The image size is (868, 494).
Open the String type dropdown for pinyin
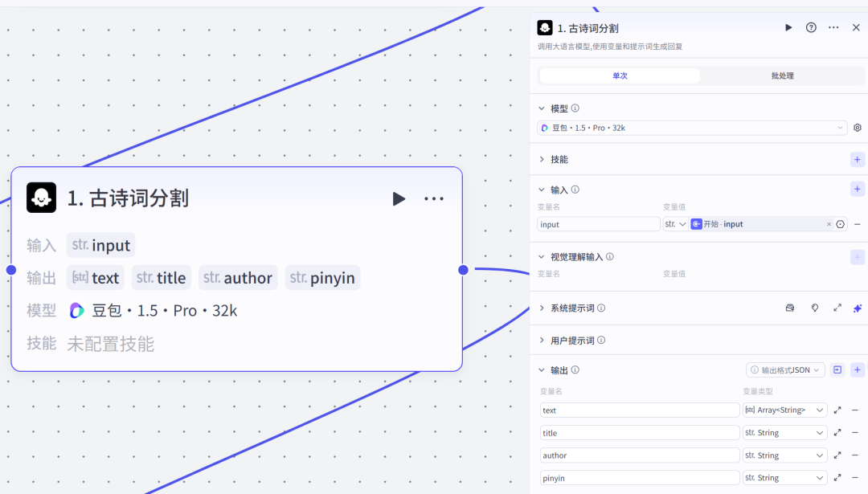tap(784, 478)
